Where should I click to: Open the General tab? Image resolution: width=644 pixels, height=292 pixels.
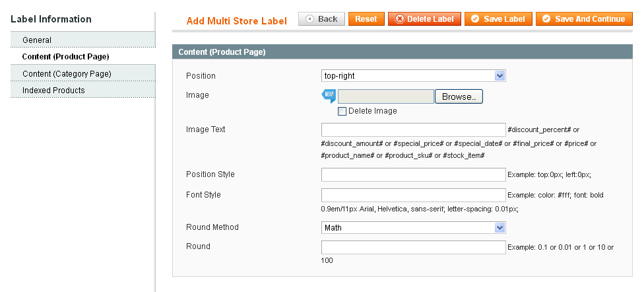point(37,40)
